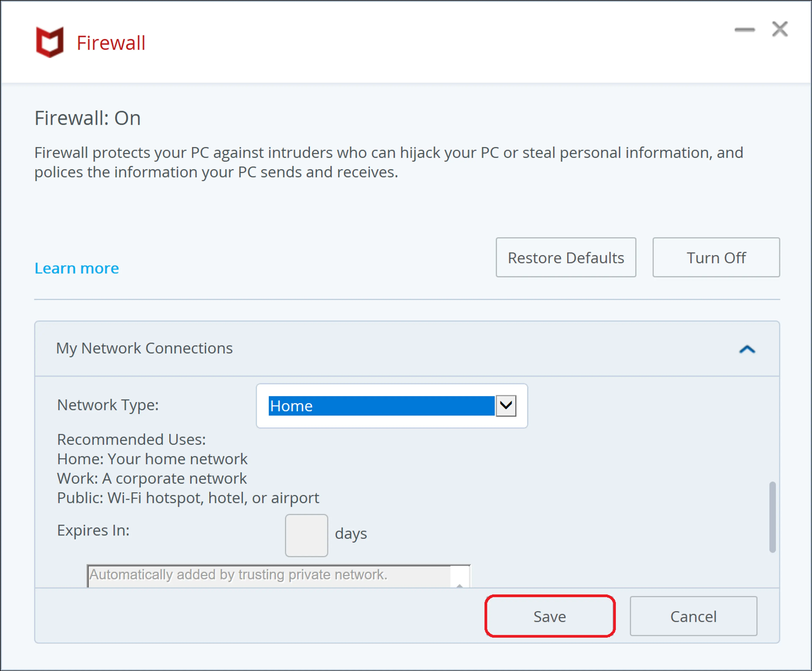Cancel the network connection changes
The width and height of the screenshot is (812, 671).
pos(693,616)
